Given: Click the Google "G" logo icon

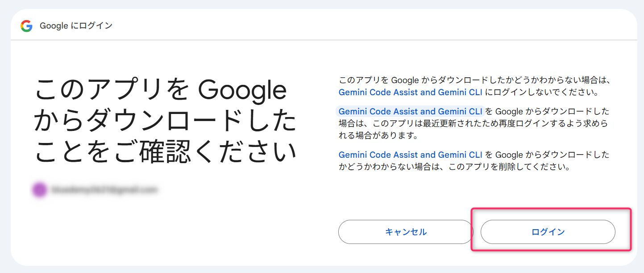Looking at the screenshot, I should [x=26, y=26].
